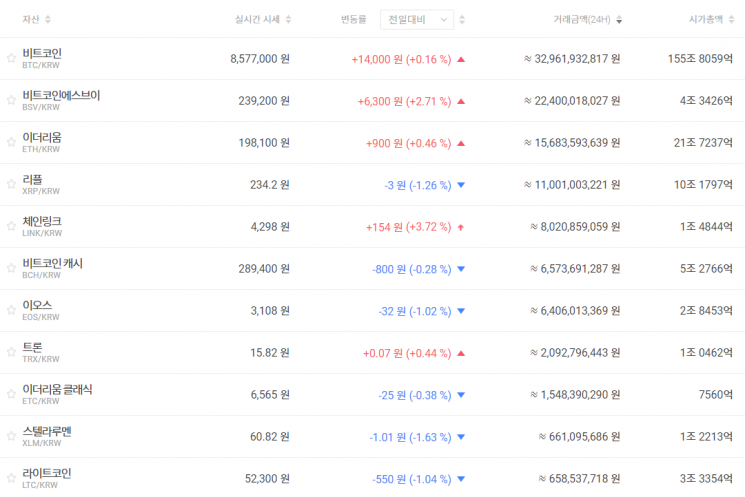The width and height of the screenshot is (745, 497).
Task: Click the blue down triangle in 리플 row
Action: tap(461, 185)
